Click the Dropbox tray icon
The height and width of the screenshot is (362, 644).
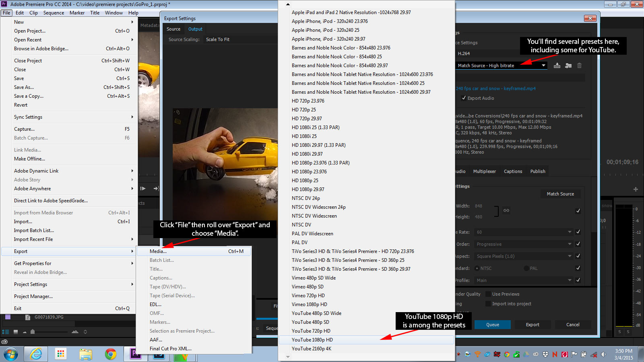click(545, 354)
